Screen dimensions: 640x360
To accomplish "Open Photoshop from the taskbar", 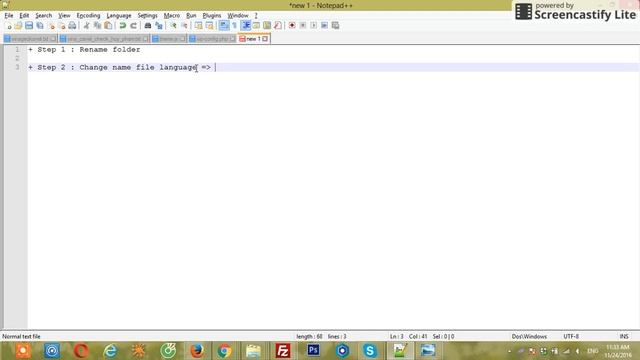I will tap(313, 351).
